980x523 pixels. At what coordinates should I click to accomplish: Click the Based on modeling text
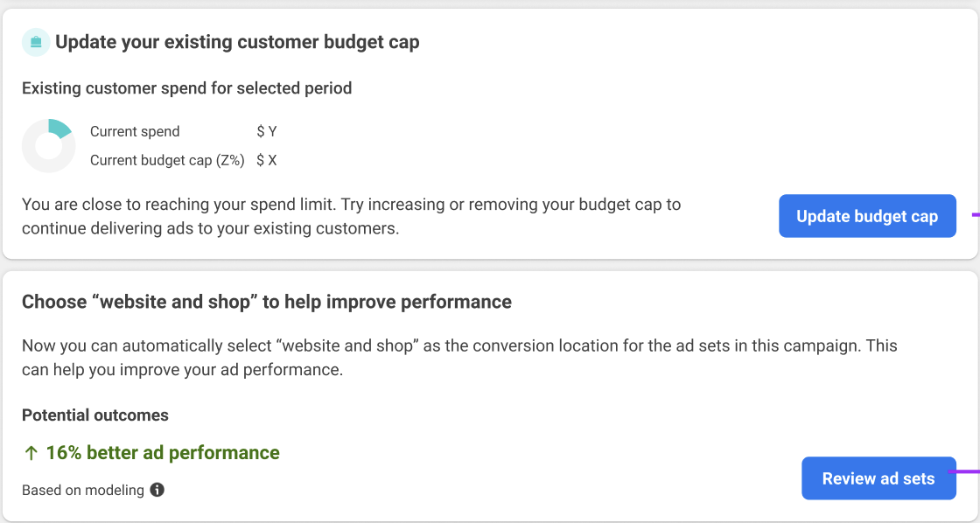[83, 491]
